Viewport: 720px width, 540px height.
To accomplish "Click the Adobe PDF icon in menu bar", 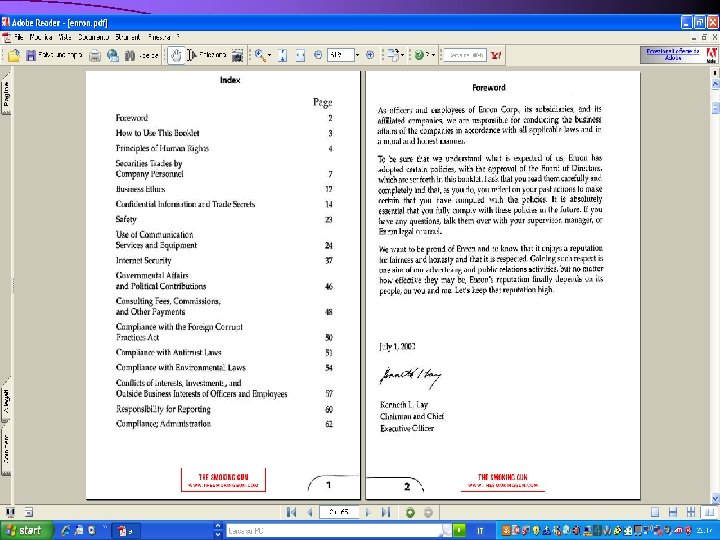I will [x=6, y=37].
